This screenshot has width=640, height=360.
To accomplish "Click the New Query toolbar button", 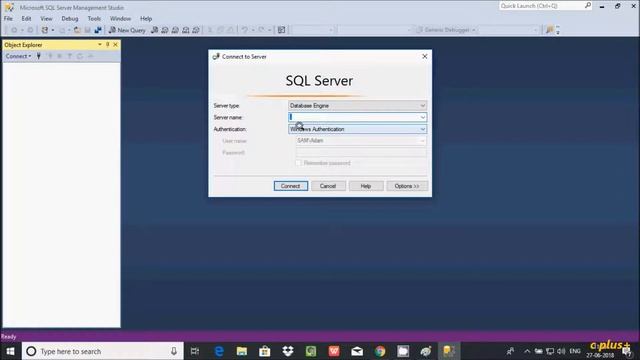I will [x=127, y=30].
